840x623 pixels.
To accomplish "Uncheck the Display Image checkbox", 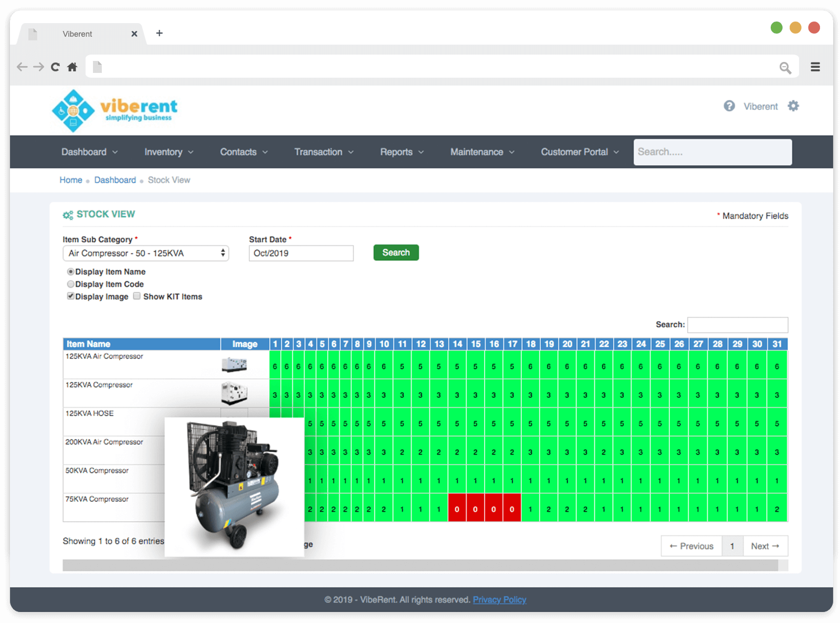I will 70,296.
